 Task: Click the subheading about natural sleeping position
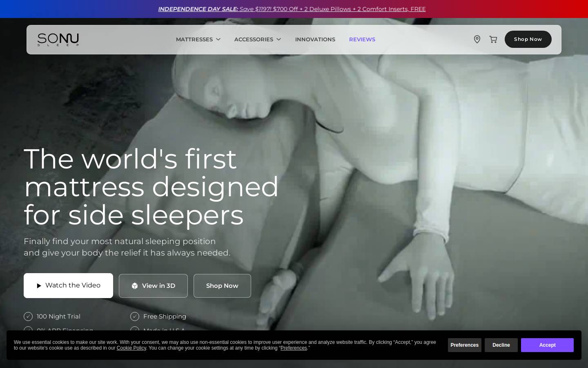127,247
